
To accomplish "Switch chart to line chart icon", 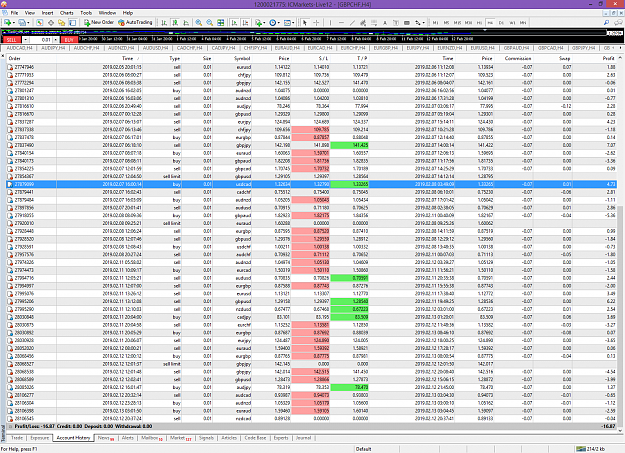I will [186, 23].
